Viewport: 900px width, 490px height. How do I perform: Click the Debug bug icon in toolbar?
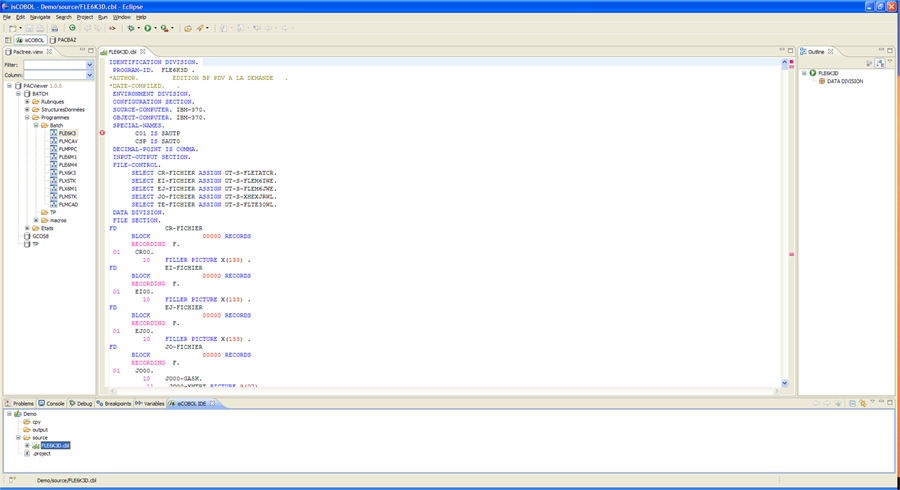[x=130, y=28]
